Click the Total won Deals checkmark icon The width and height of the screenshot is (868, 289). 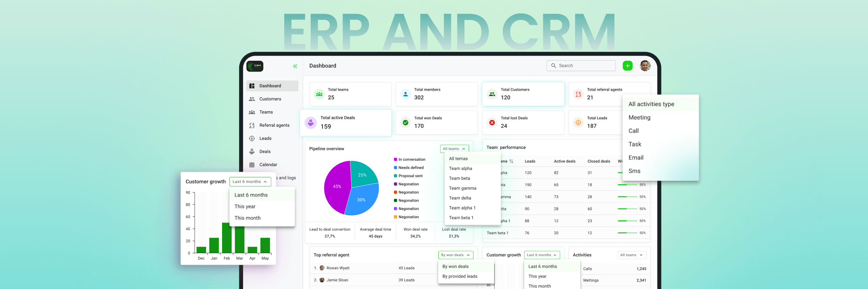point(406,123)
